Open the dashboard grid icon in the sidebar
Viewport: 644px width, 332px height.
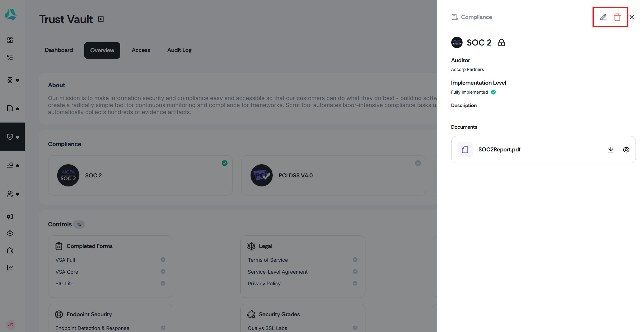[10, 40]
